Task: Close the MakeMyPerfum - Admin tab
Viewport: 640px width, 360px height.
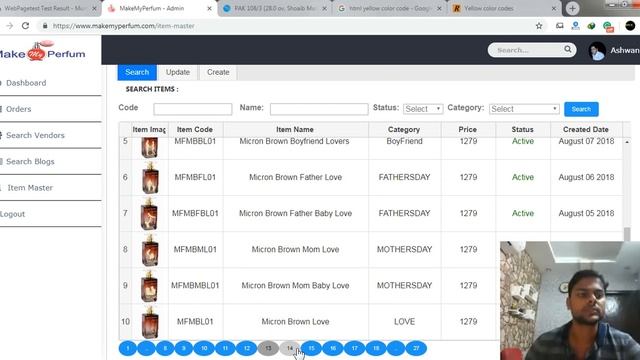Action: pos(209,8)
